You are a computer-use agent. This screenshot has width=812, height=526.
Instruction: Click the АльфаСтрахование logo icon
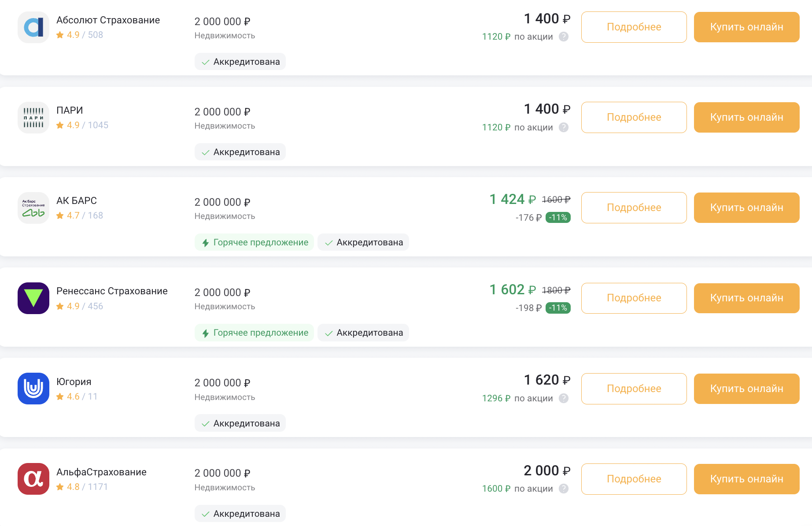click(33, 479)
